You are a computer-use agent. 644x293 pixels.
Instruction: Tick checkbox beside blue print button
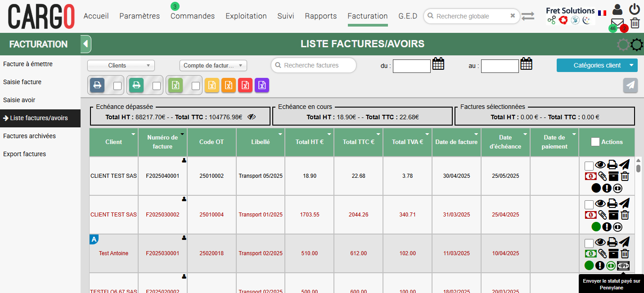[x=117, y=86]
